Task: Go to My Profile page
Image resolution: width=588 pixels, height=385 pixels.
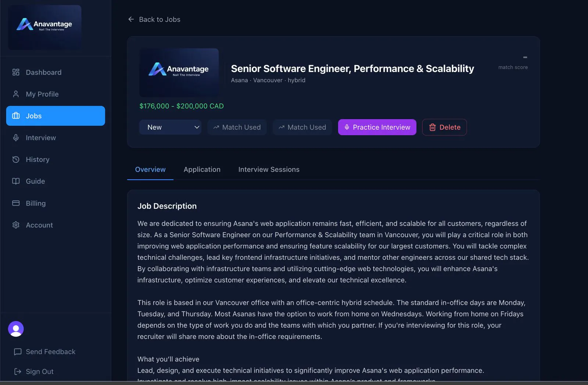Action: (55, 94)
